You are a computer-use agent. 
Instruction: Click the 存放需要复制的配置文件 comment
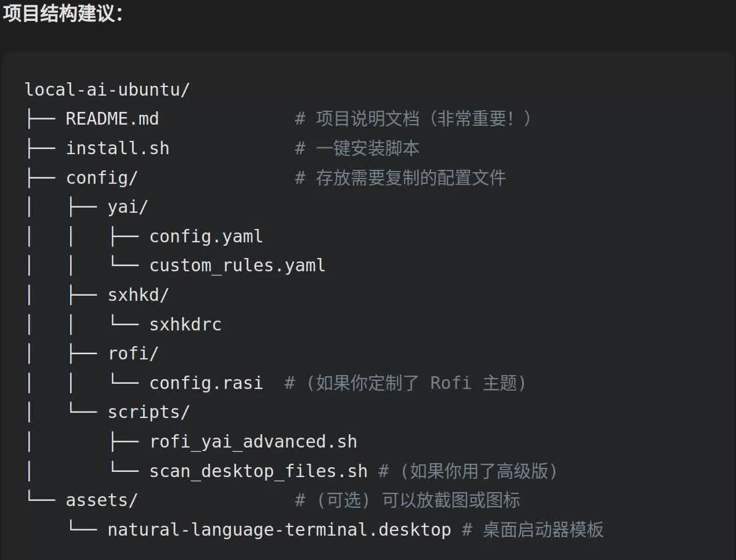[x=410, y=178]
